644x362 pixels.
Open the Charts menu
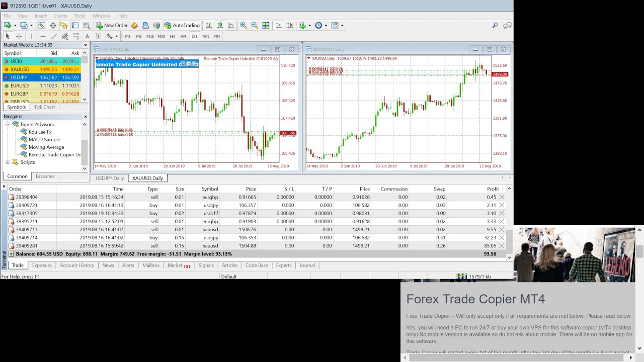pyautogui.click(x=60, y=16)
